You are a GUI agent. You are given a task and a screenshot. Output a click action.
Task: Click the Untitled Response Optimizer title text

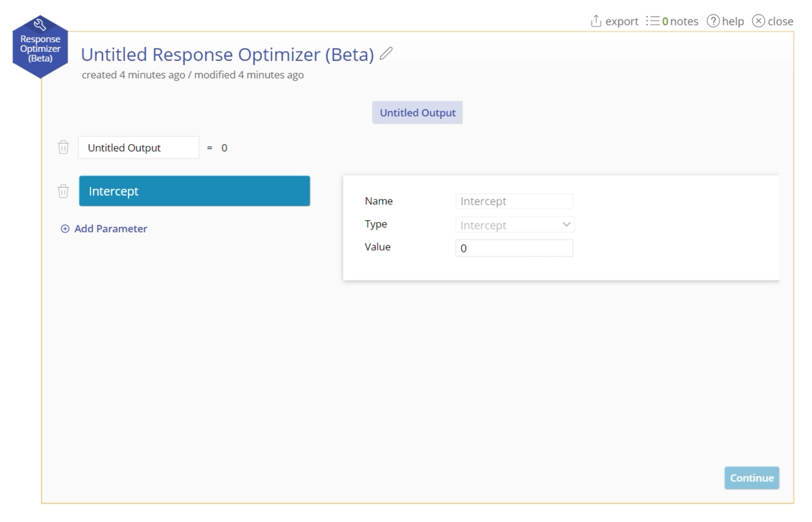227,54
